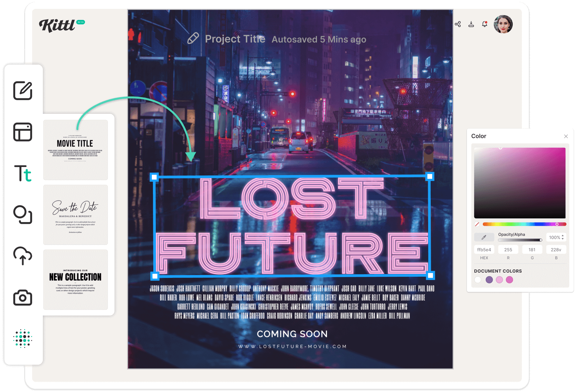Open the photos camera icon in sidebar
This screenshot has height=392, width=577.
click(x=23, y=297)
